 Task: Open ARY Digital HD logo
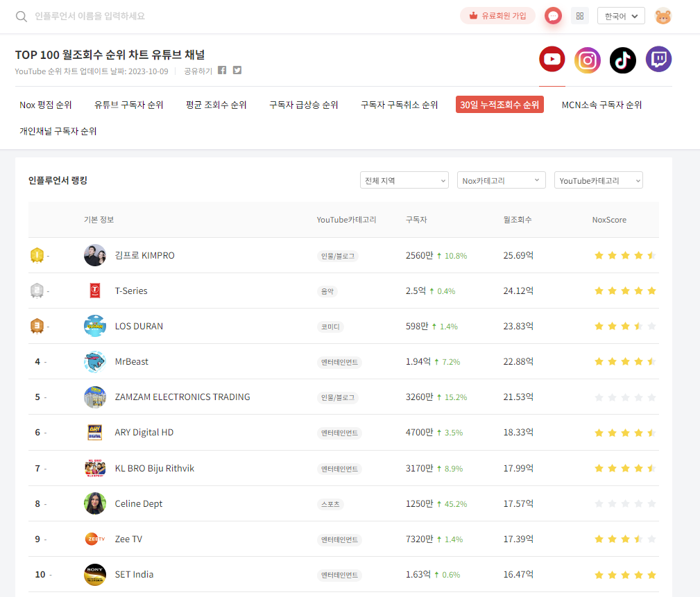tap(95, 433)
